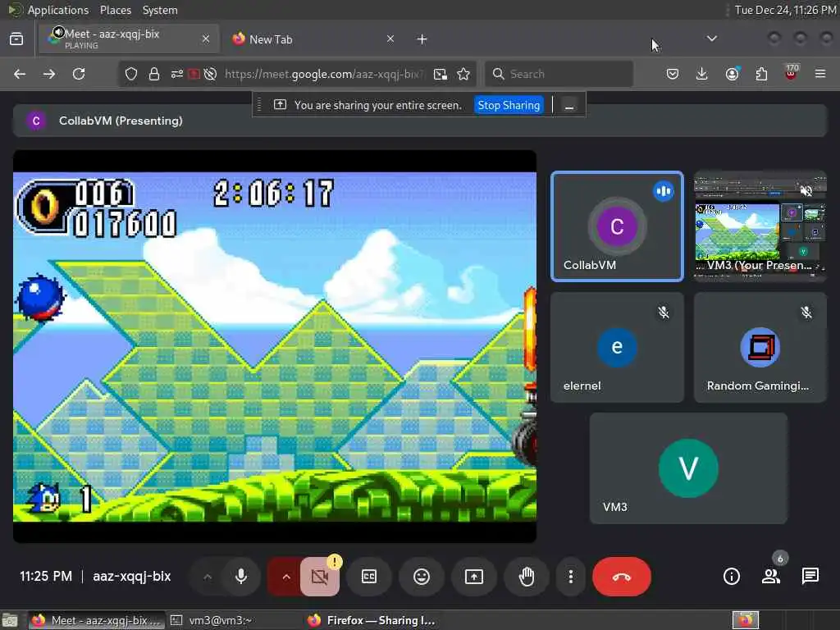Viewport: 840px width, 630px height.
Task: Open the System menu
Action: pyautogui.click(x=160, y=10)
